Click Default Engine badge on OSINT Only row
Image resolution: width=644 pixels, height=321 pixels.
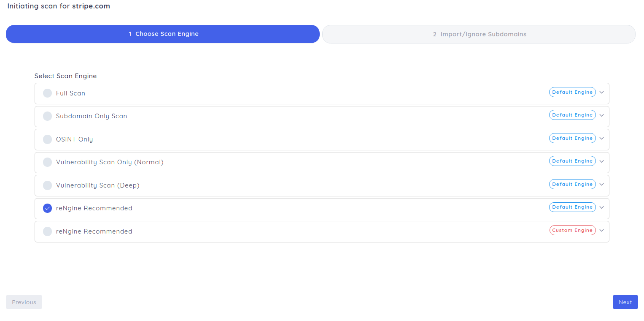click(572, 138)
